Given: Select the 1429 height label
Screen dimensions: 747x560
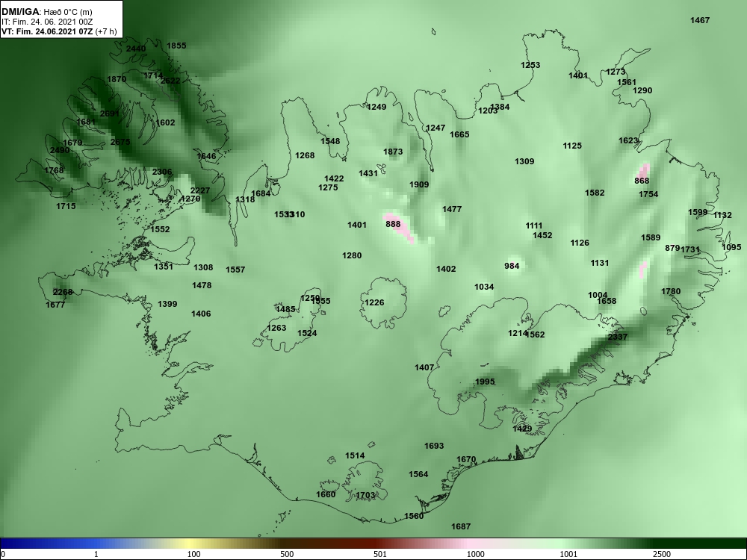Looking at the screenshot, I should [522, 429].
